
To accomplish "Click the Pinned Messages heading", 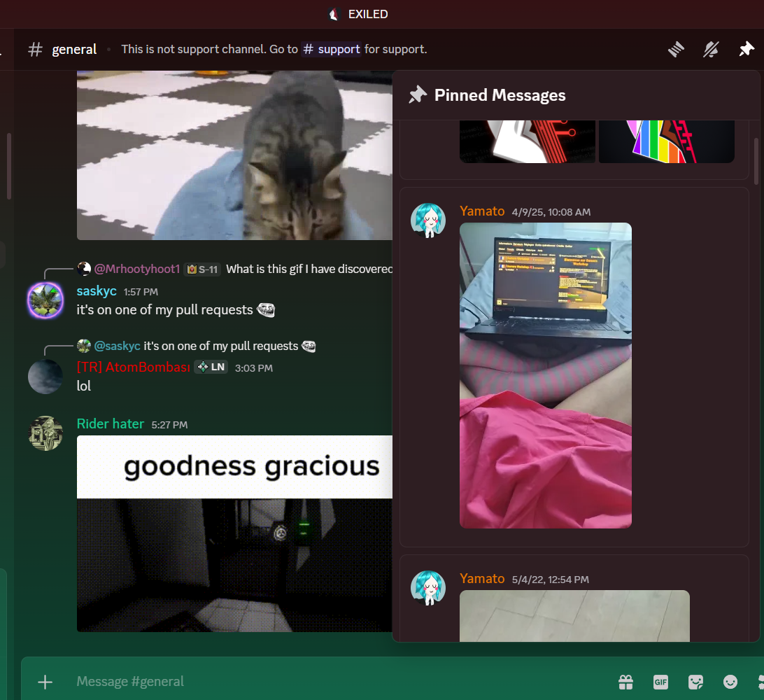I will pos(500,95).
